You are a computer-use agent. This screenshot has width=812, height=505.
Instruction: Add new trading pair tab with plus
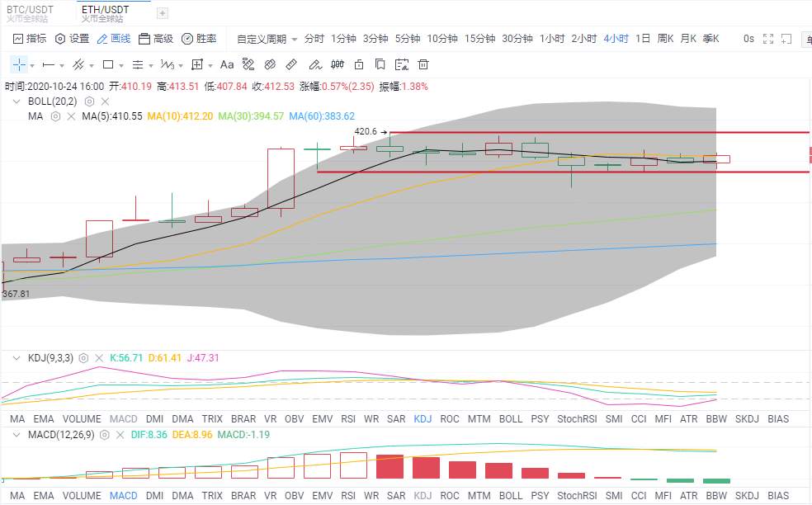click(163, 13)
